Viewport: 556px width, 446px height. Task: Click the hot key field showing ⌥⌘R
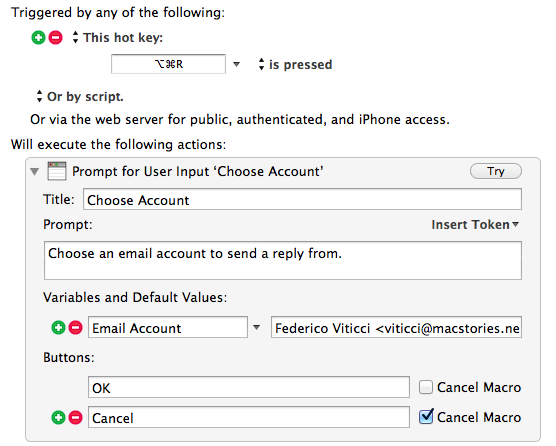pyautogui.click(x=168, y=64)
